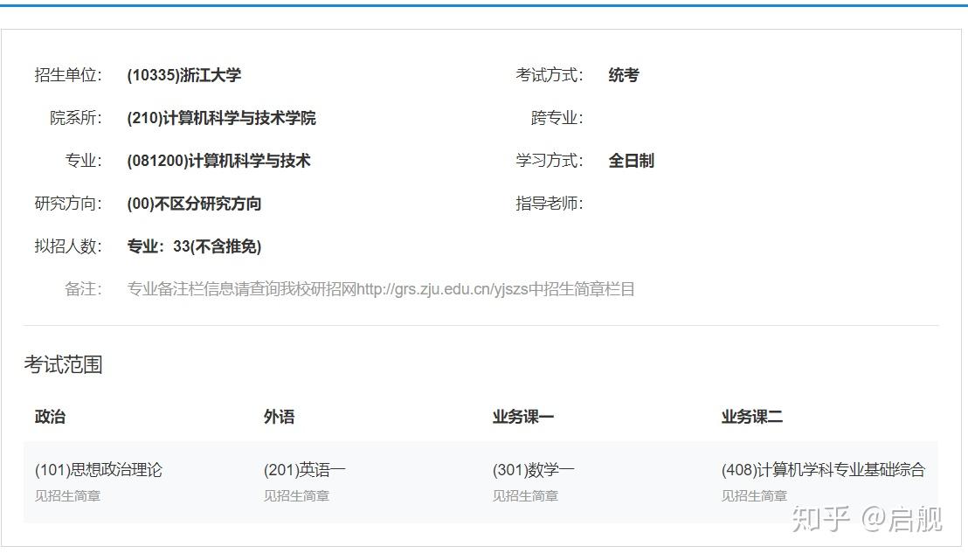The image size is (968, 560).
Task: Click the 33(不含推免) enrollment number
Action: [218, 246]
